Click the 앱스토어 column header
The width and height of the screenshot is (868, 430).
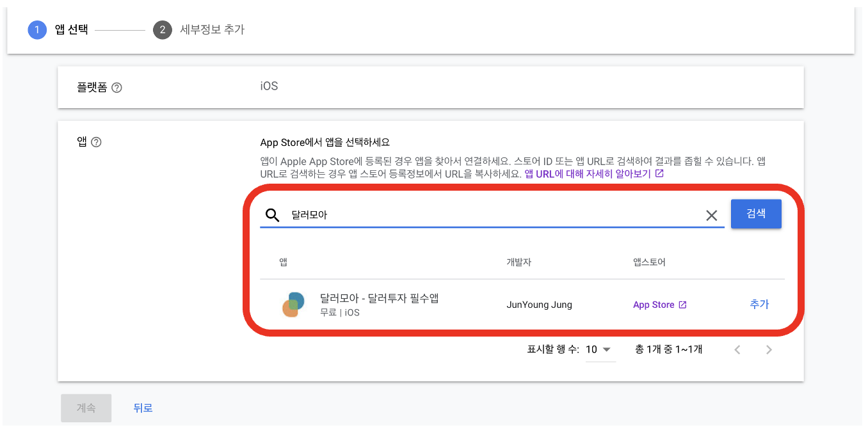click(x=649, y=262)
